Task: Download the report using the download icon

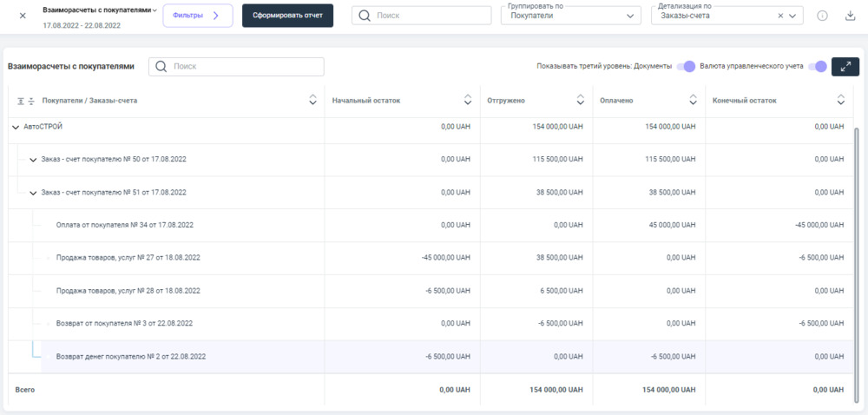Action: point(850,16)
